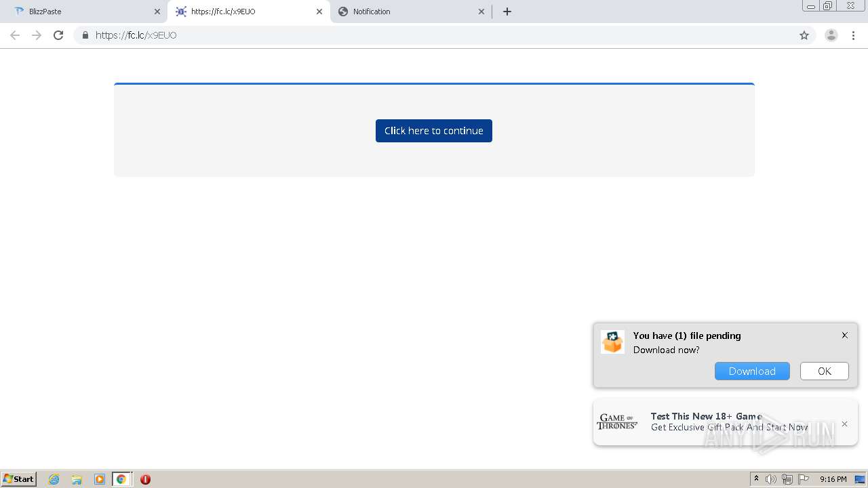Open the Chrome profile avatar menu
Screen dimensions: 868x488
(831, 35)
